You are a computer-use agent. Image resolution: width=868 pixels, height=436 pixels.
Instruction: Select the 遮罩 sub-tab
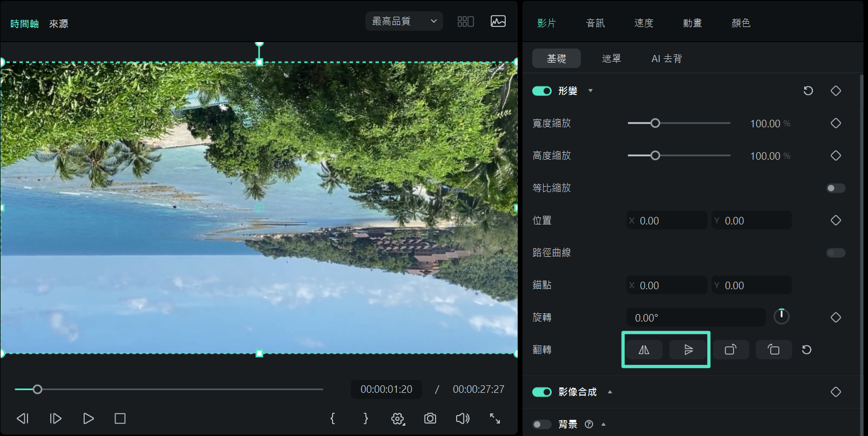pos(612,58)
